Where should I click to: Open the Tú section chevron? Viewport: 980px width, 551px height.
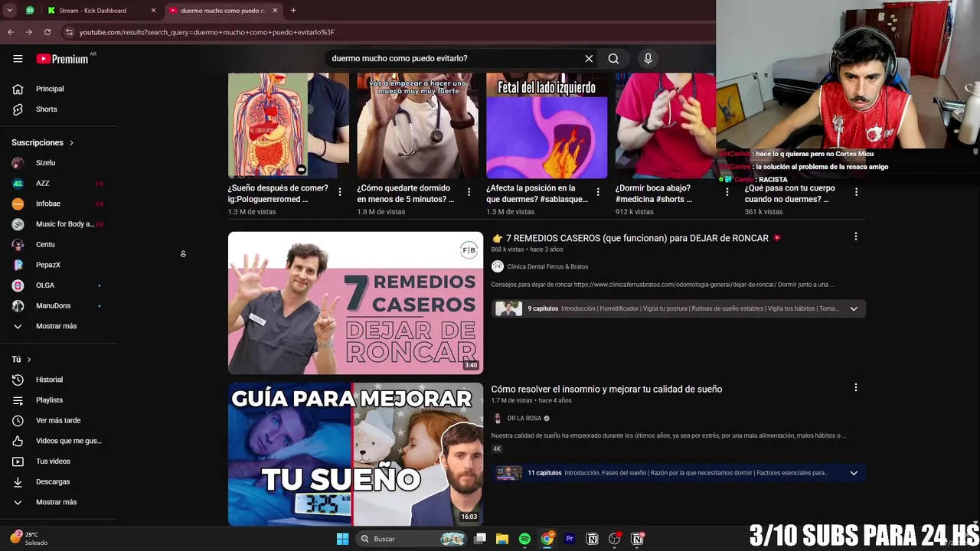coord(29,360)
